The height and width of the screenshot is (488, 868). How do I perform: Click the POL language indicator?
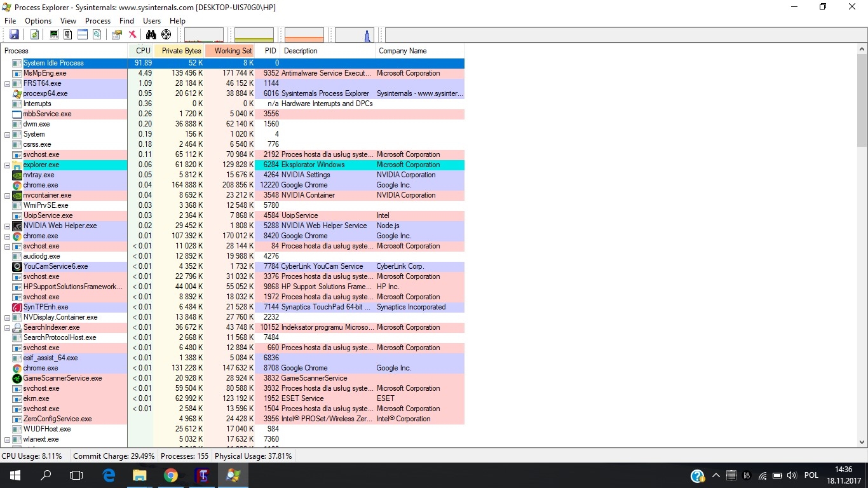(811, 475)
